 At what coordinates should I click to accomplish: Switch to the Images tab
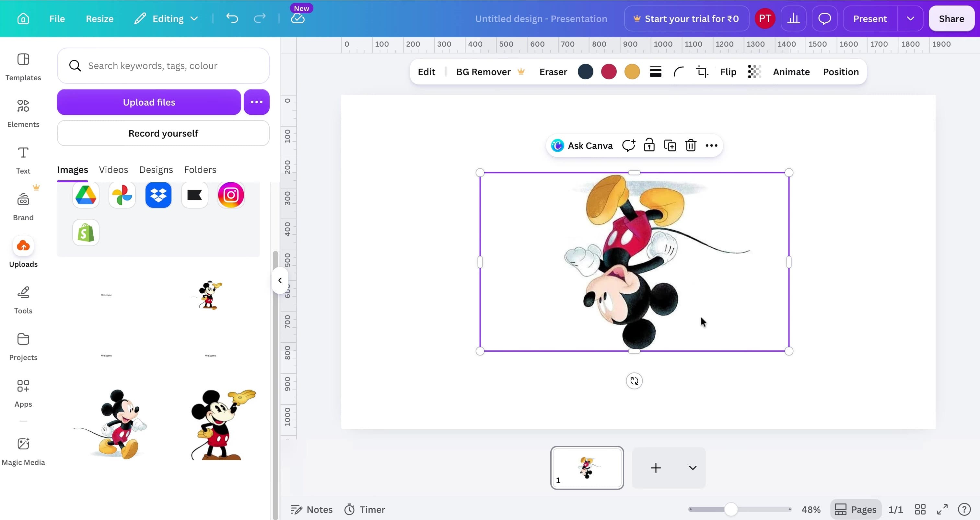point(72,170)
